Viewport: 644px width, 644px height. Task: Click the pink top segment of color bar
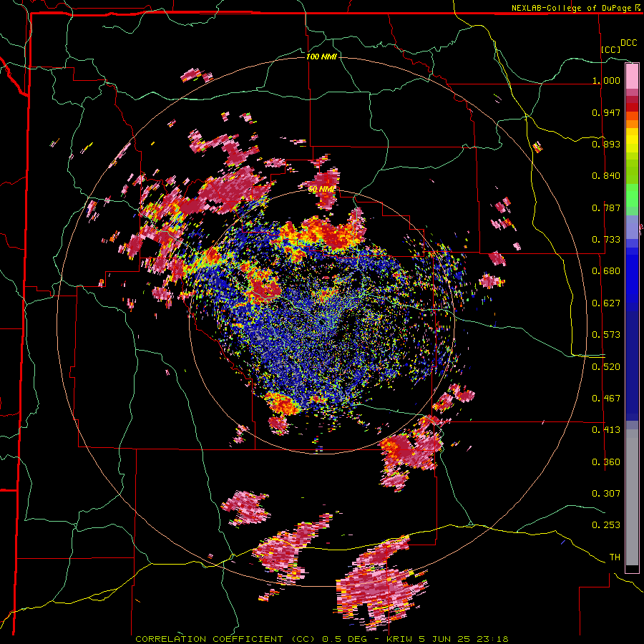[x=632, y=77]
